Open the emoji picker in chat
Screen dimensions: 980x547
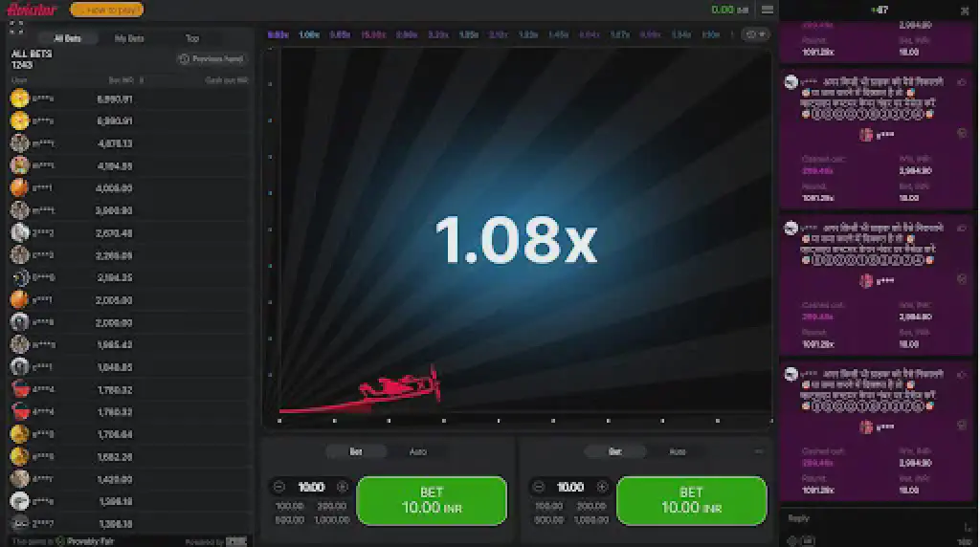[792, 540]
